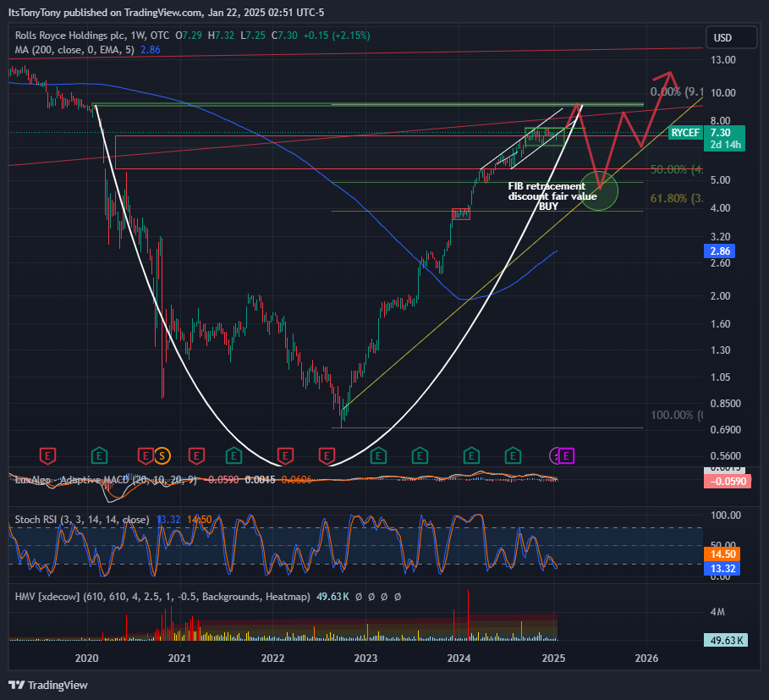The width and height of the screenshot is (769, 700).
Task: Click the green E earnings marker above 2024 label
Action: tap(471, 456)
